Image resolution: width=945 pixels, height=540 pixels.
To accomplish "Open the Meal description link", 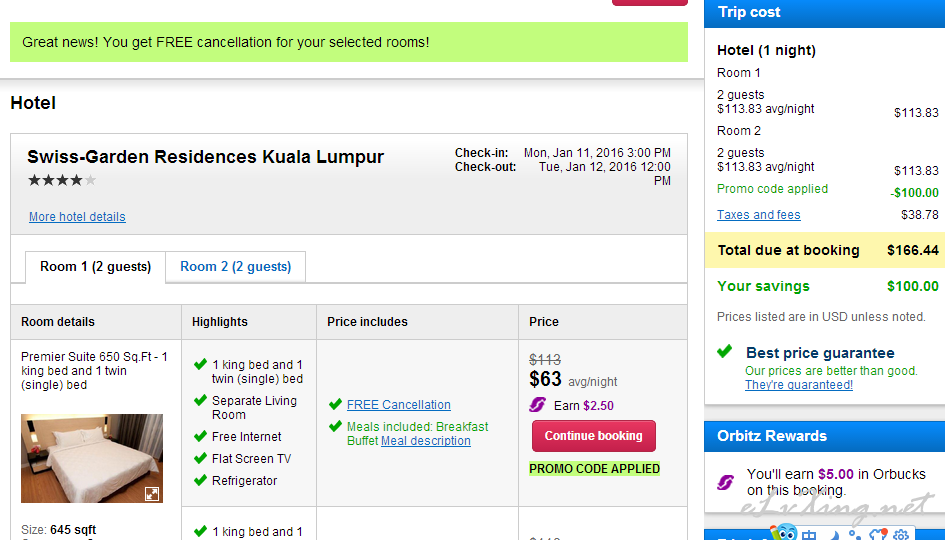I will 425,441.
